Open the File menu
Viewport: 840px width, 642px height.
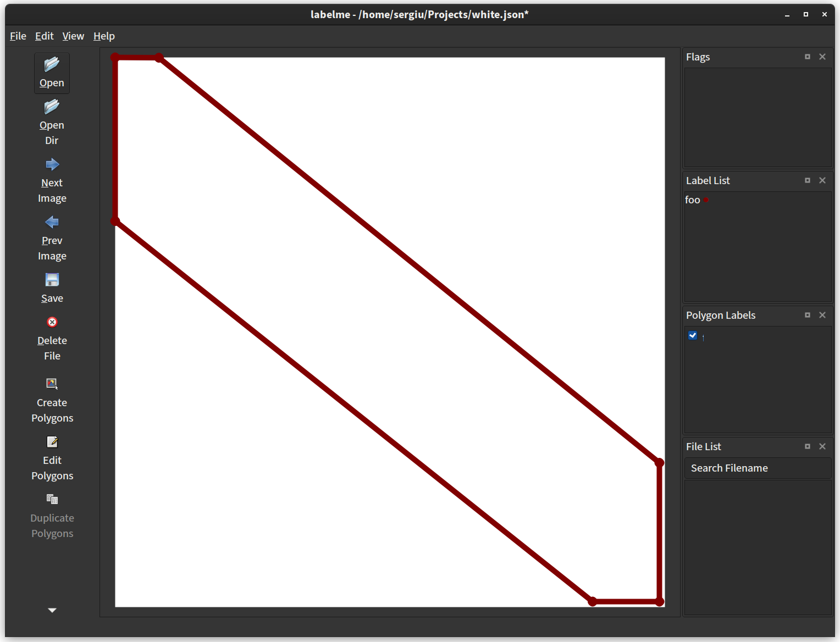(18, 36)
